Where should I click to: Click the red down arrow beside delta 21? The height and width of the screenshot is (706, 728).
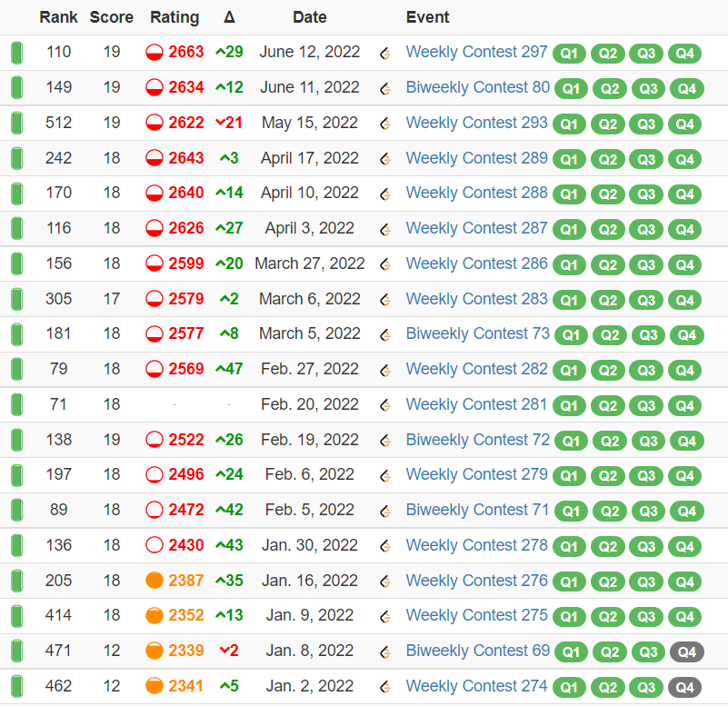[220, 123]
